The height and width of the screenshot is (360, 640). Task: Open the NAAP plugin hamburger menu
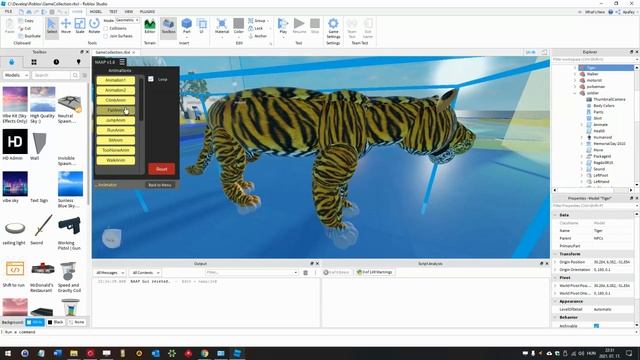(122, 62)
